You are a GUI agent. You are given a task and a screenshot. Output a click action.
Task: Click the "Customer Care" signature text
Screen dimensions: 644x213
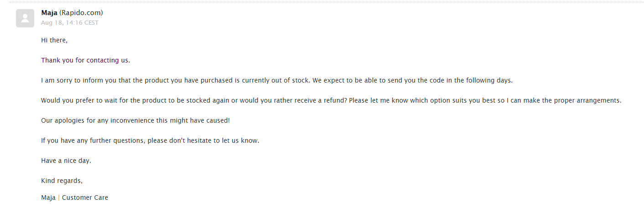coord(85,198)
